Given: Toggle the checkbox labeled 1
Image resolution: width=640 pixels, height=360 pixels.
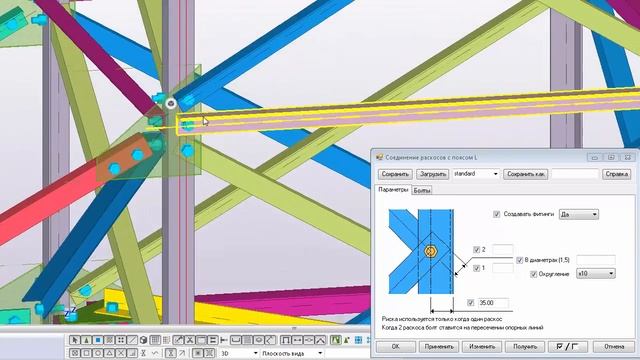Looking at the screenshot, I should coord(476,268).
